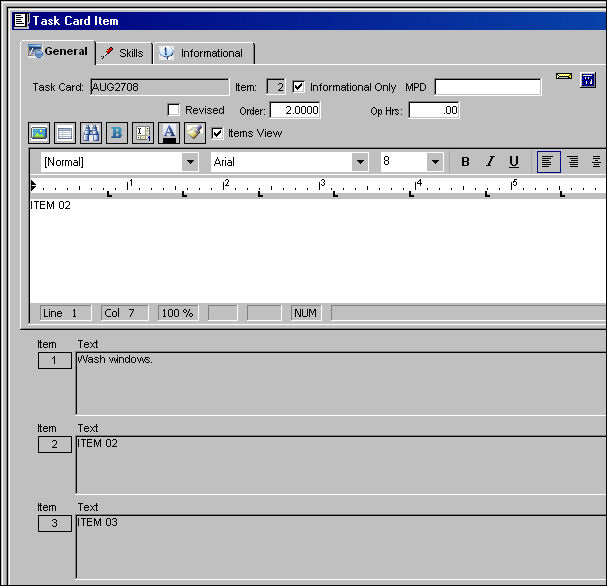
Task: Click the ruler at the 4 inch mark
Action: tap(417, 185)
